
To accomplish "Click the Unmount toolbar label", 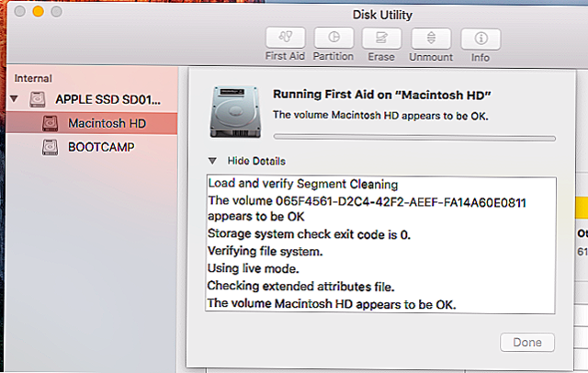I will 431,57.
